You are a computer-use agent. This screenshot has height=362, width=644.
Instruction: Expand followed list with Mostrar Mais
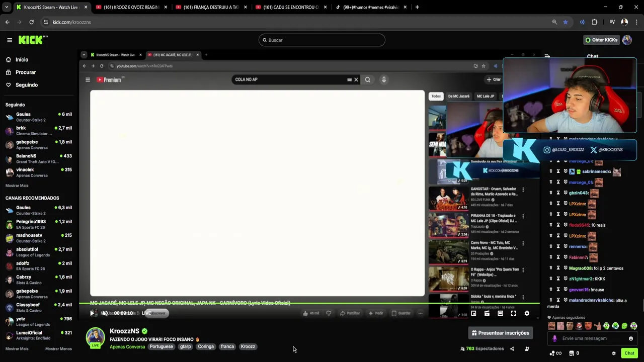click(x=17, y=186)
